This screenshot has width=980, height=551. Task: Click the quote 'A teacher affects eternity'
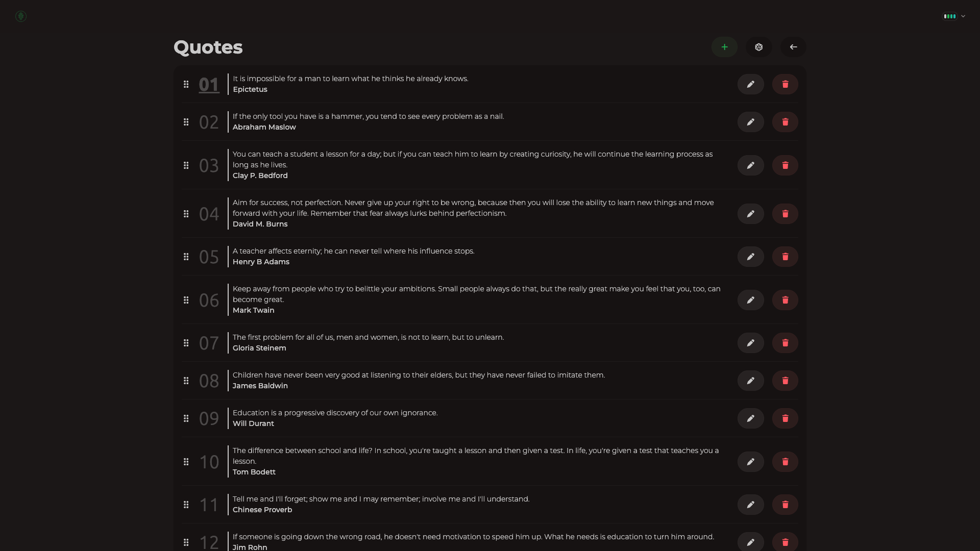point(354,251)
